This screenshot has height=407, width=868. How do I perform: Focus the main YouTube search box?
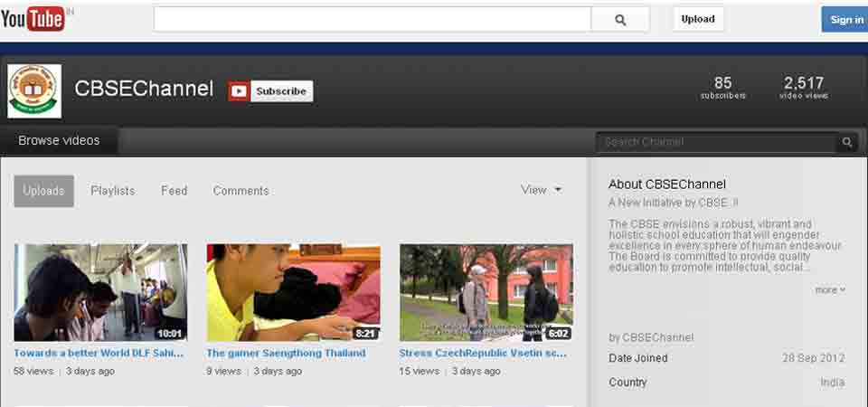tap(372, 19)
